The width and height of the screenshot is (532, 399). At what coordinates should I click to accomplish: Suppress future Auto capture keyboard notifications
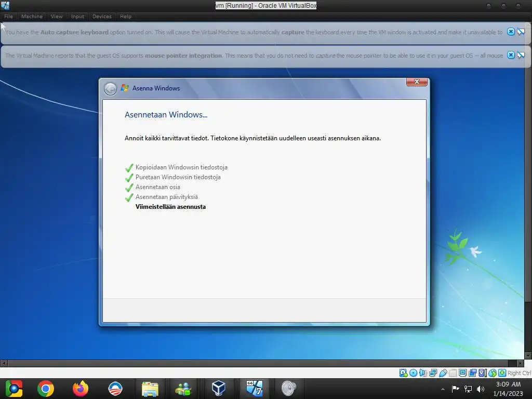[521, 32]
